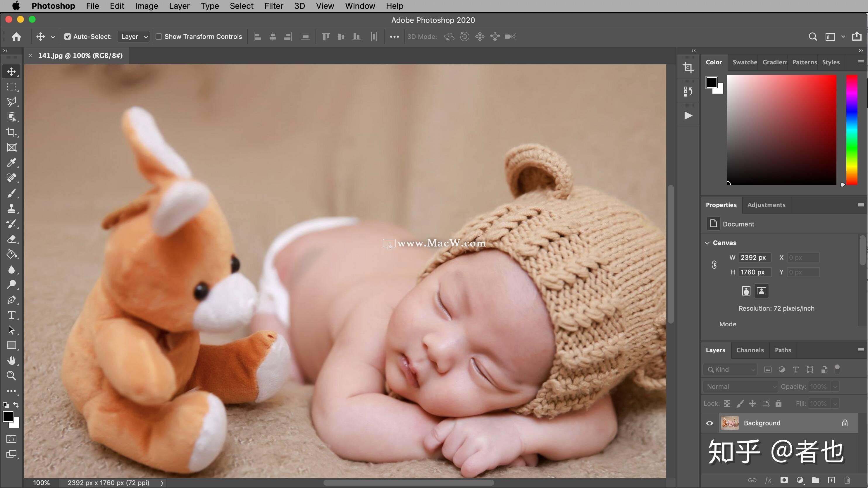Collapse the Canvas section
This screenshot has width=868, height=488.
(x=707, y=243)
